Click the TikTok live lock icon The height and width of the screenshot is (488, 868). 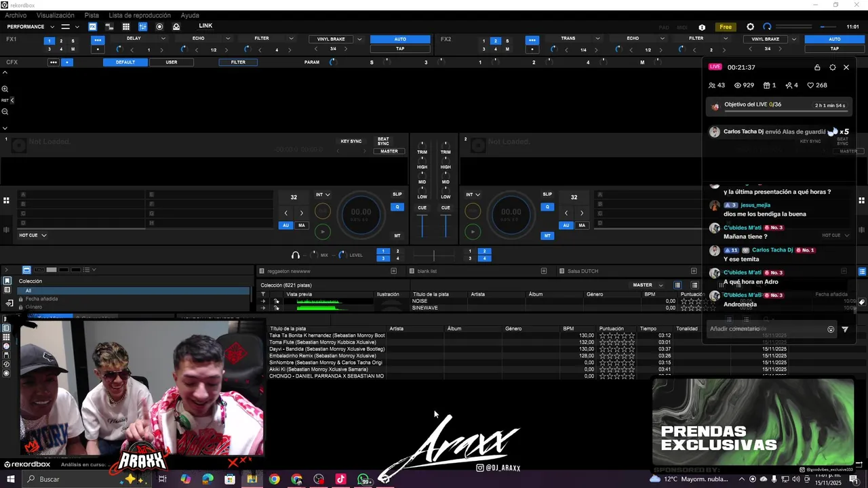point(817,67)
